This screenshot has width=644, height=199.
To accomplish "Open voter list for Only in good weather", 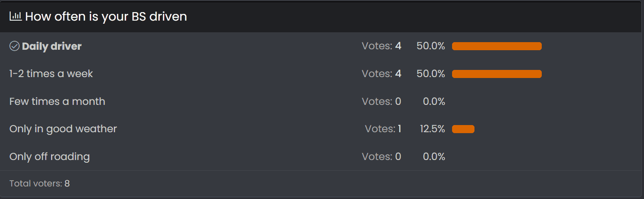I will click(x=383, y=129).
